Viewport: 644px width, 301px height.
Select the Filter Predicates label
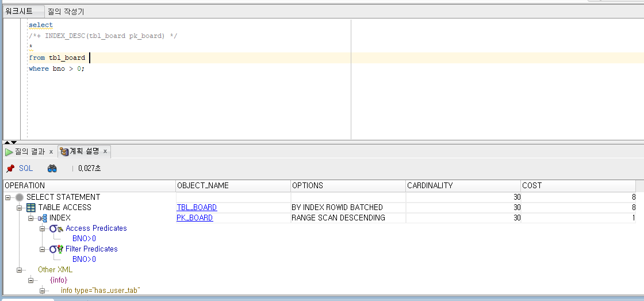coord(91,249)
